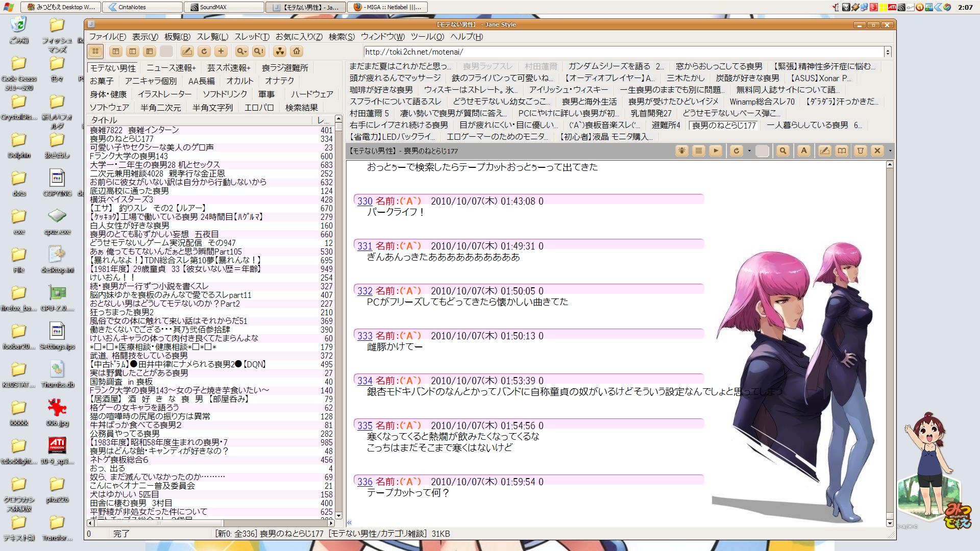This screenshot has height=551, width=980.
Task: Switch to the Winamp総合スレ70 thread tab
Action: [762, 102]
